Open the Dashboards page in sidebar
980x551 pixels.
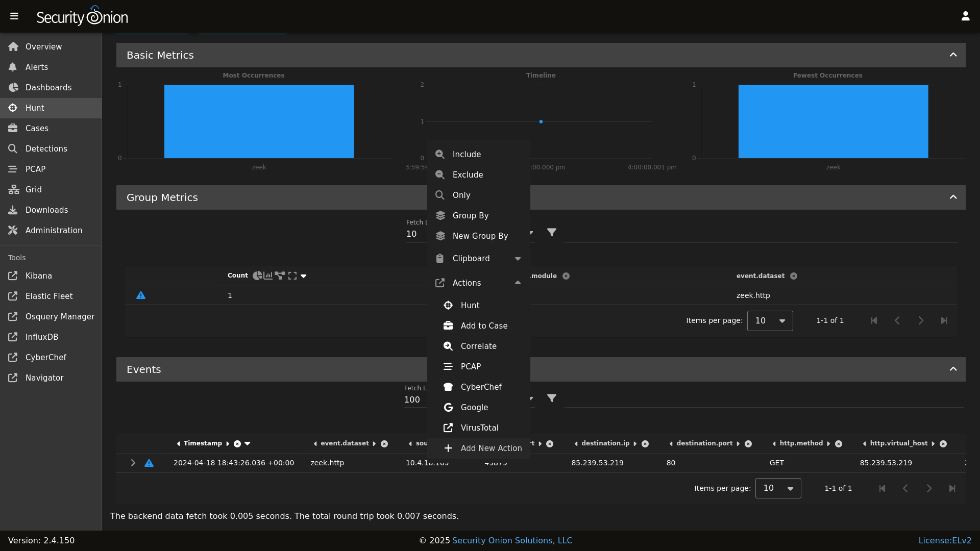48,87
